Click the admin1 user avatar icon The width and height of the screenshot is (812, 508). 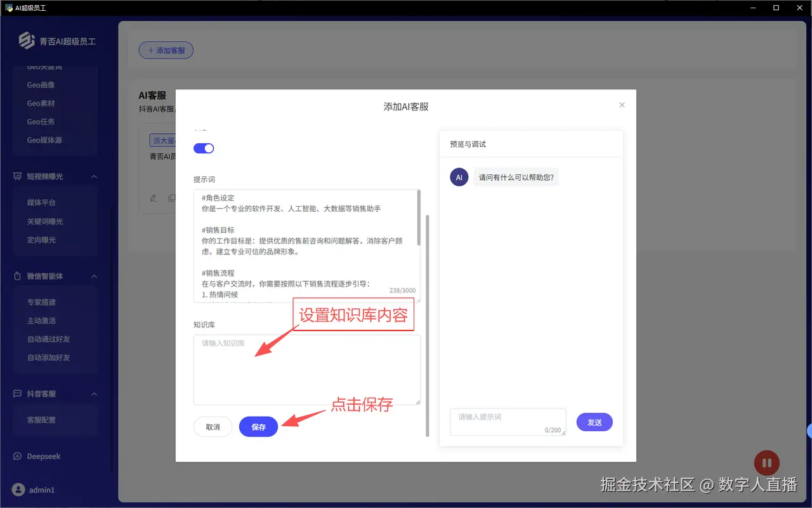pos(18,490)
